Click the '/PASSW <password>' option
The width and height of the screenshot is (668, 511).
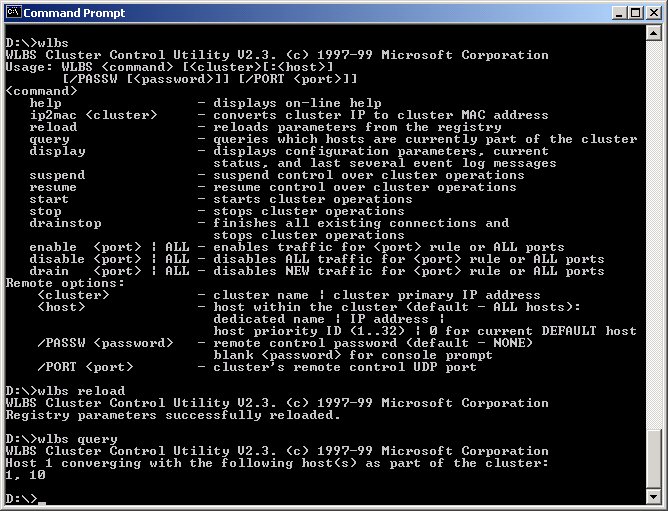(x=106, y=343)
